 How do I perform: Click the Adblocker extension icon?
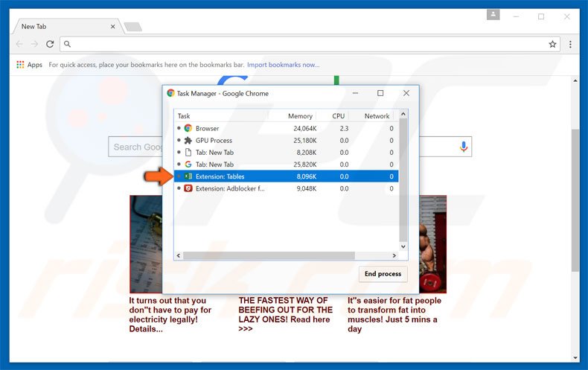click(x=188, y=188)
